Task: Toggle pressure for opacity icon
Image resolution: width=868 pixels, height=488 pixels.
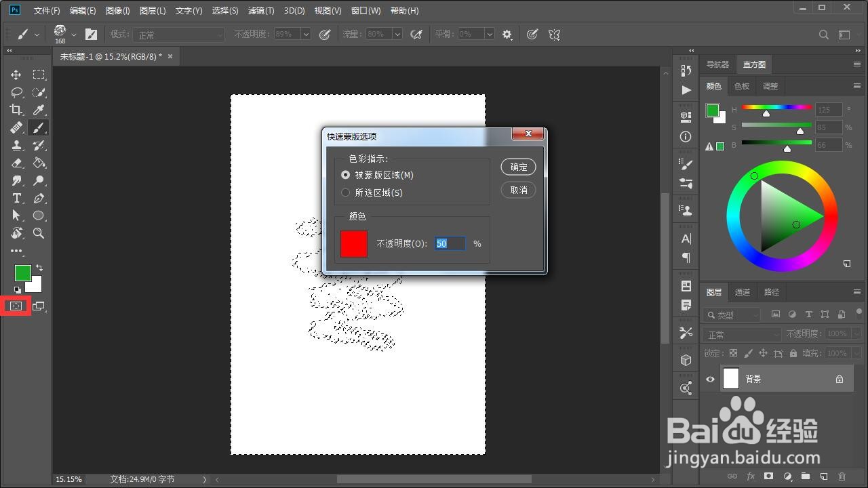Action: click(324, 35)
